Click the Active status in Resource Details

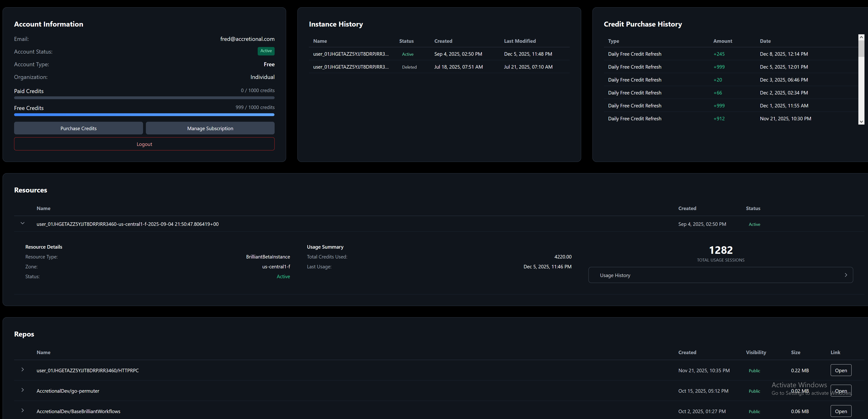(283, 276)
